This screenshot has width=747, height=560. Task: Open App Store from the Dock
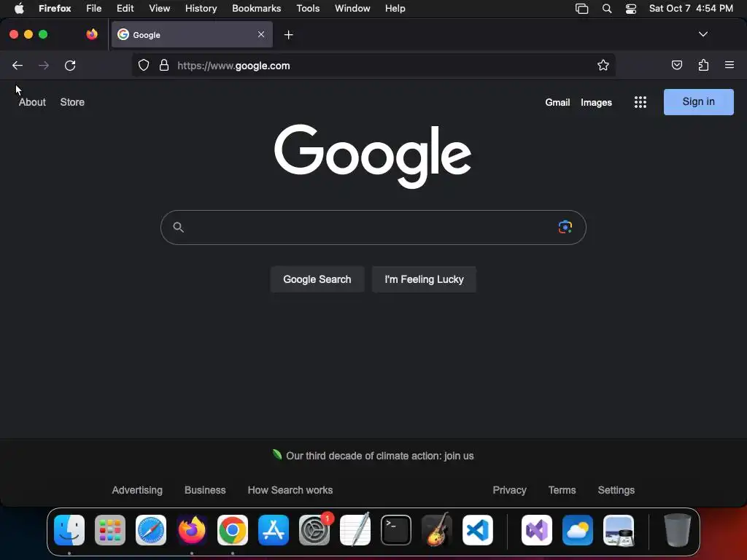point(274,530)
